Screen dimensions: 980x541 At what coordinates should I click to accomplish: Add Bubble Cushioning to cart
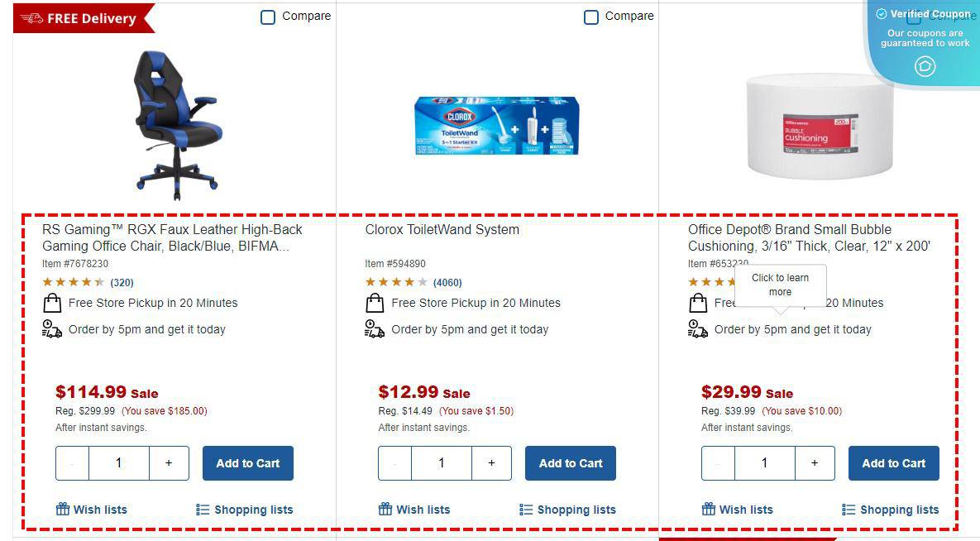point(893,463)
